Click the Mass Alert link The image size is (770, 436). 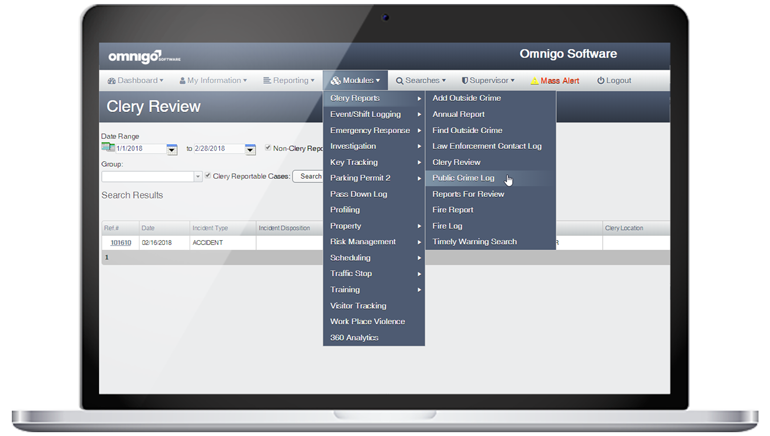coord(555,81)
